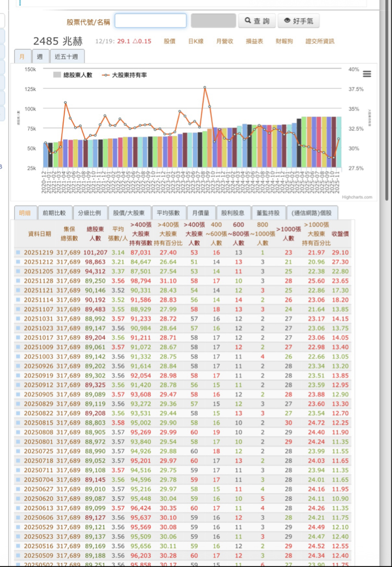Focus the 股票代號/名稱 input field
Viewport: 392px width, 567px height.
click(150, 21)
